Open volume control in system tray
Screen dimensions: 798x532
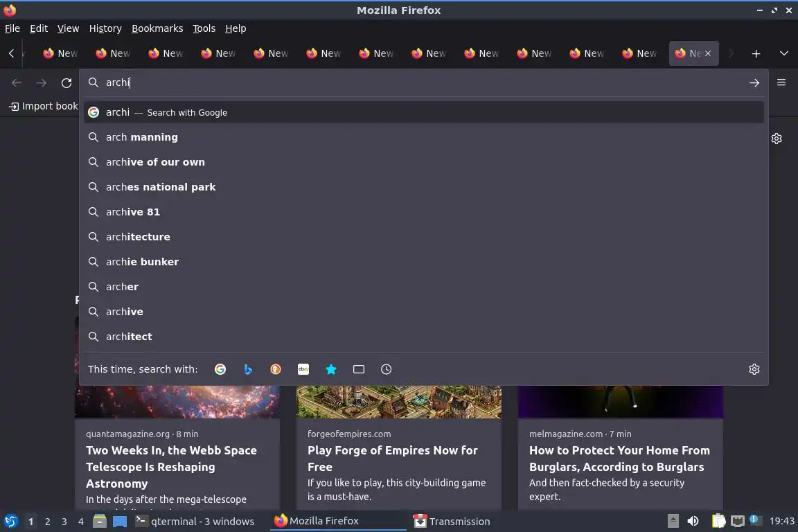point(693,521)
